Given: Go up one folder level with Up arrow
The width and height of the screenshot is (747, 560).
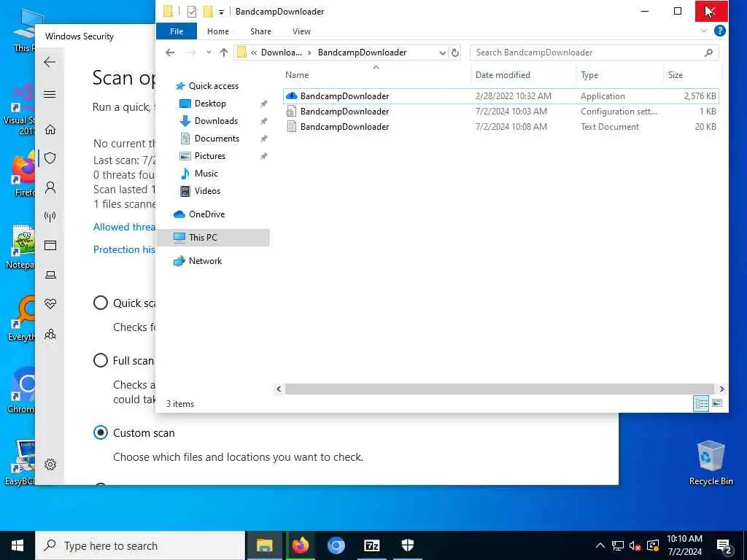Looking at the screenshot, I should click(224, 52).
